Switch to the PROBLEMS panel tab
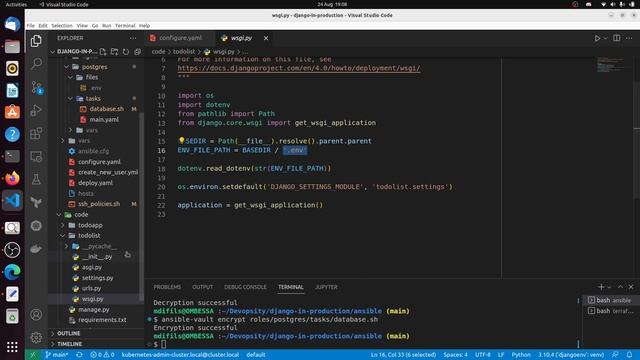Screen dimensions: 640x360 click(x=167, y=287)
